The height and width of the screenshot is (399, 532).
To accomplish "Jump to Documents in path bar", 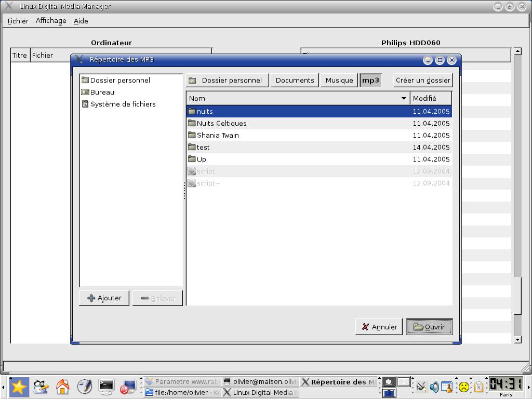I will [x=295, y=80].
